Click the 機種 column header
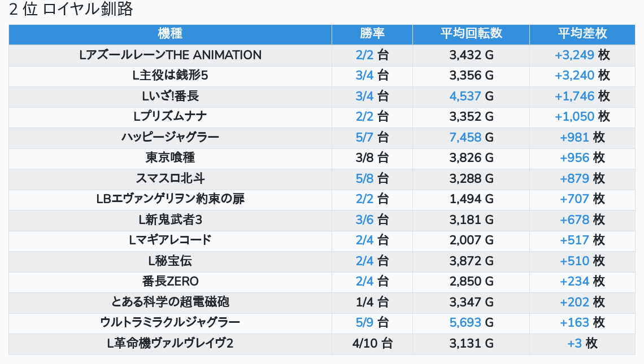 click(x=170, y=34)
